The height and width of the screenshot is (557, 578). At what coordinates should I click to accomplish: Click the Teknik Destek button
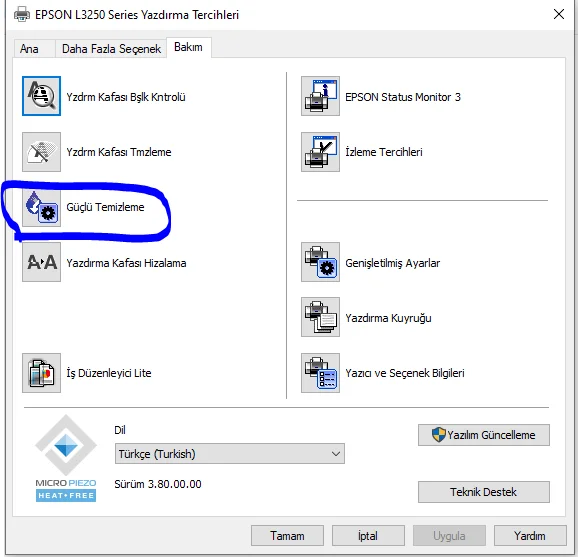pyautogui.click(x=484, y=492)
